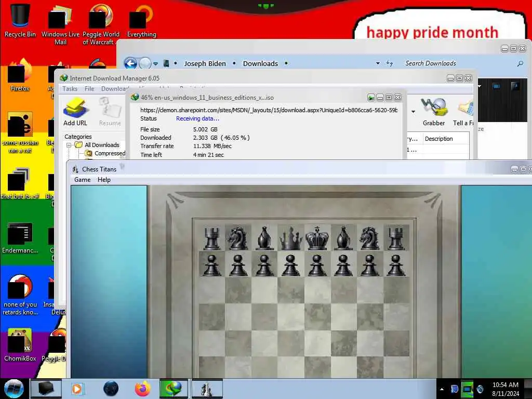Open the Help menu in Chess Titans
Viewport: 532px width, 399px height.
click(x=104, y=180)
